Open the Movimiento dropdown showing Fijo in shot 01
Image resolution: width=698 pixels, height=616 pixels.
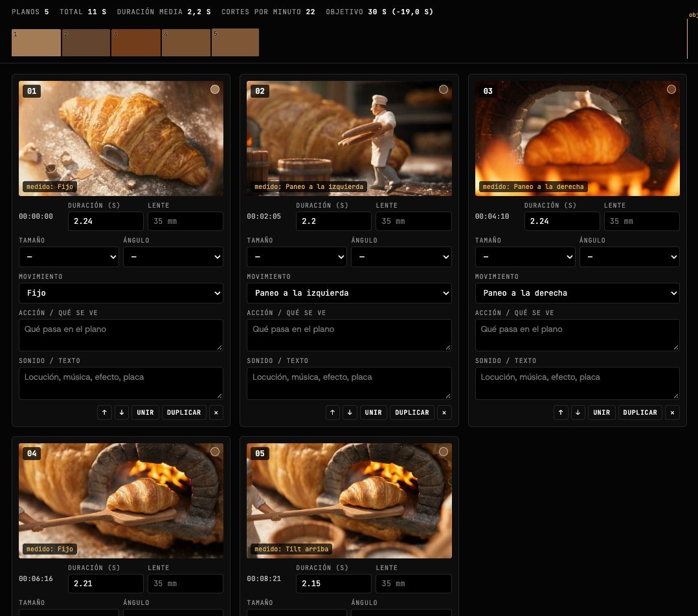pos(121,293)
